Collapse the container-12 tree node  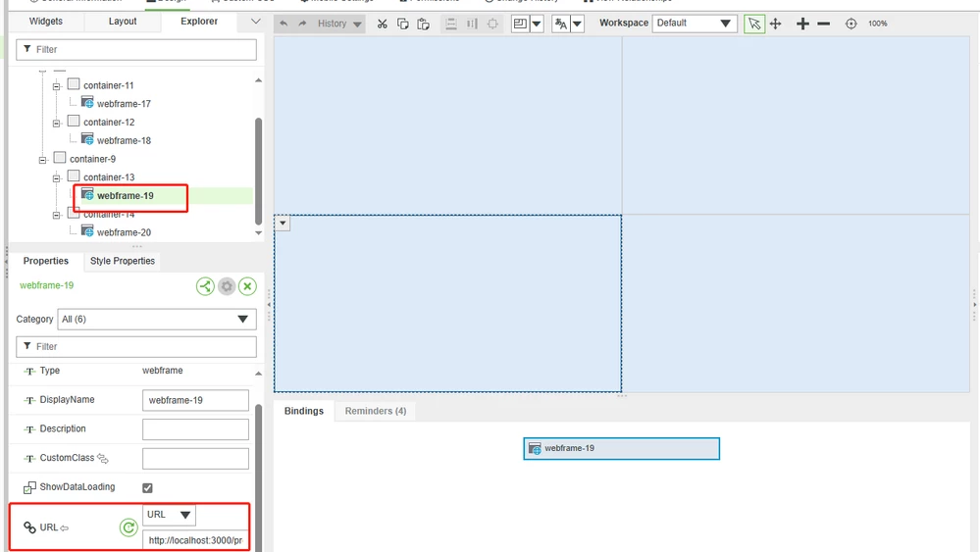[56, 123]
